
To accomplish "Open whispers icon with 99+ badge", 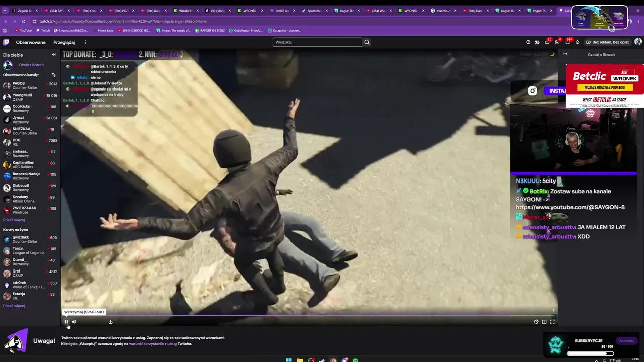I will point(567,42).
